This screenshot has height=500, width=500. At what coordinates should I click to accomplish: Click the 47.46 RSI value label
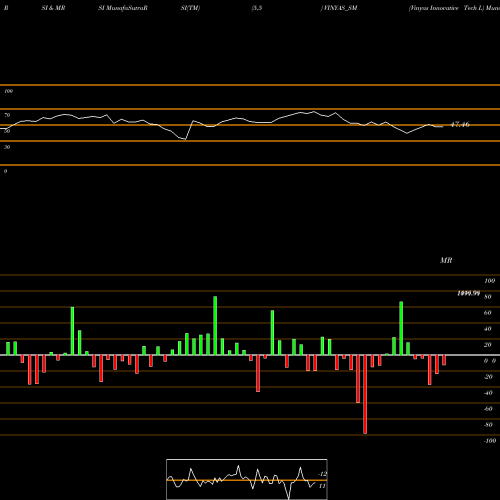click(460, 125)
